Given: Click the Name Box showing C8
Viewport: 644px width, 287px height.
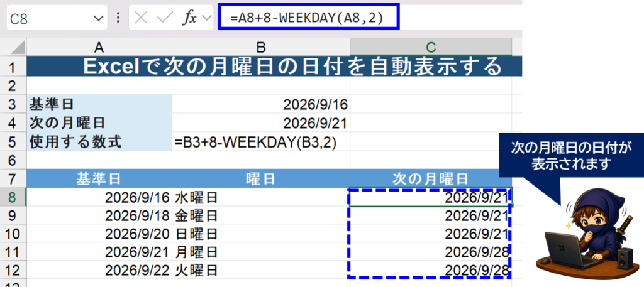Looking at the screenshot, I should tap(57, 18).
